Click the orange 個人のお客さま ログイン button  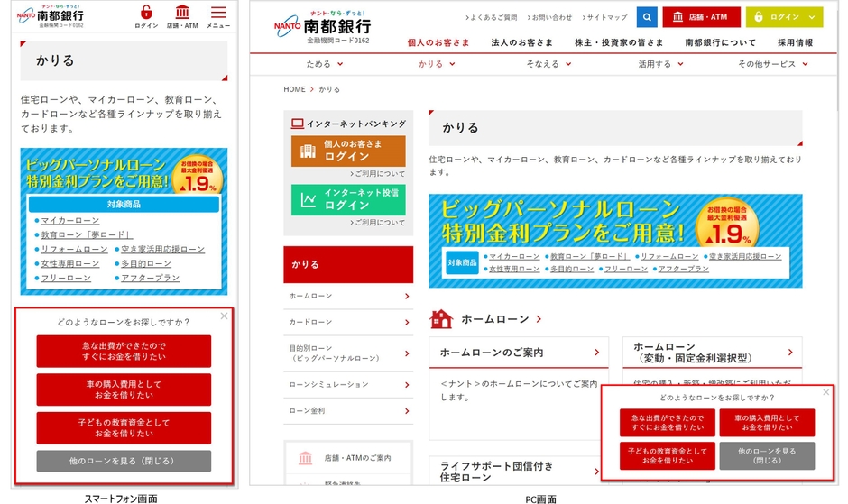point(348,151)
